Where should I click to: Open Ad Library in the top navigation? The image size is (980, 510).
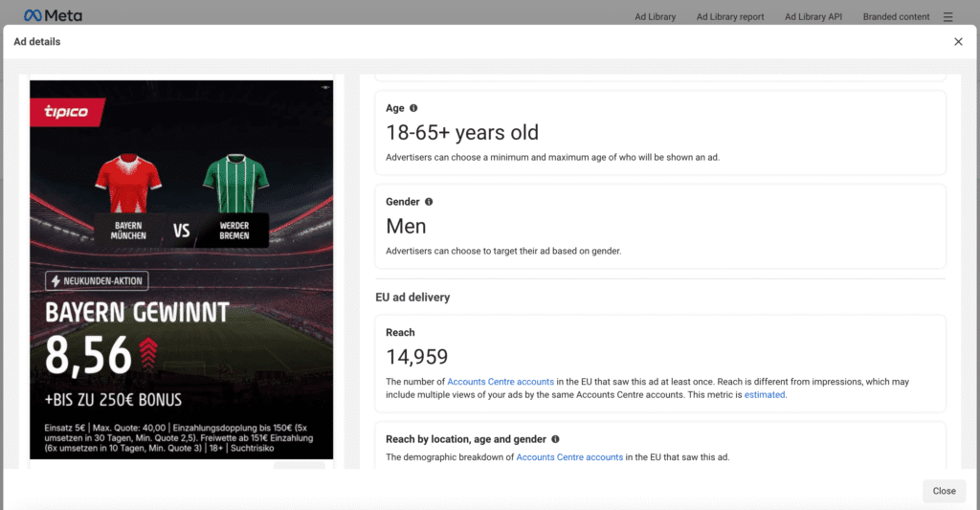pyautogui.click(x=655, y=16)
